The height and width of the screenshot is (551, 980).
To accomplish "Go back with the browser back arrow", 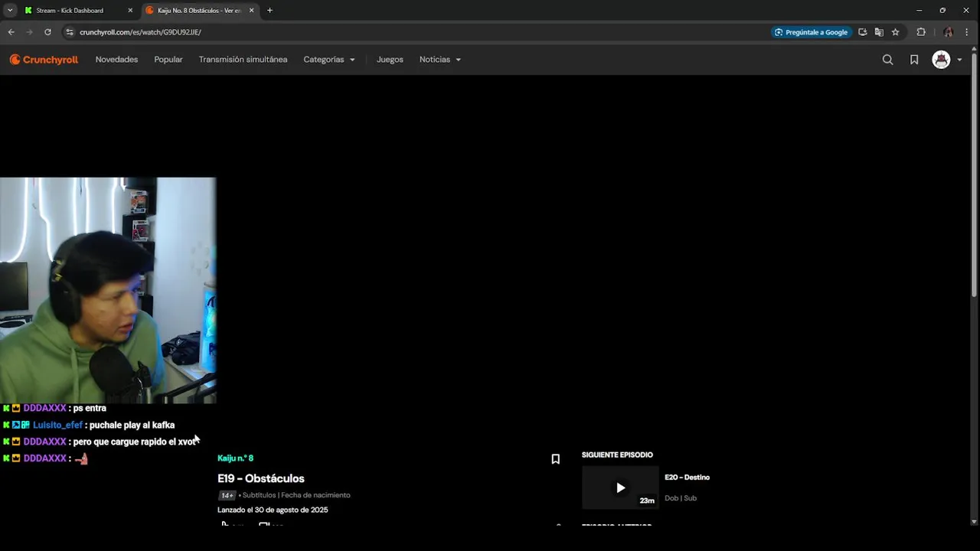I will [x=11, y=32].
